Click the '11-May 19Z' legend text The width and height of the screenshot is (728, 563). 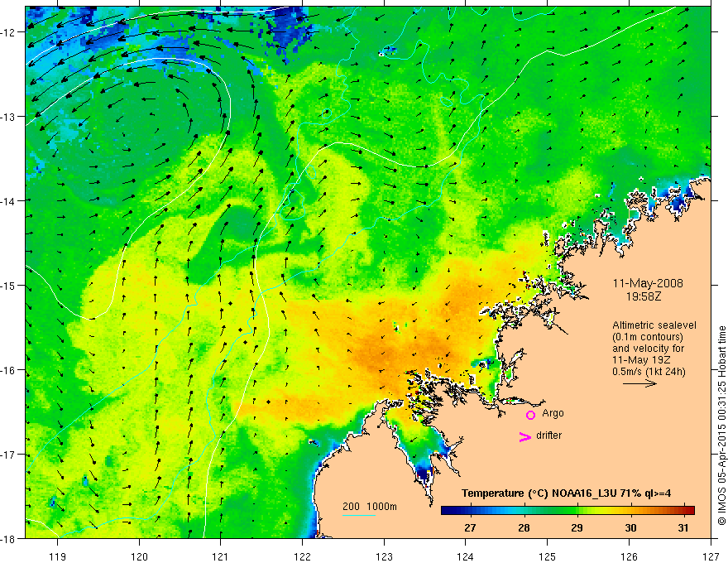tap(641, 359)
